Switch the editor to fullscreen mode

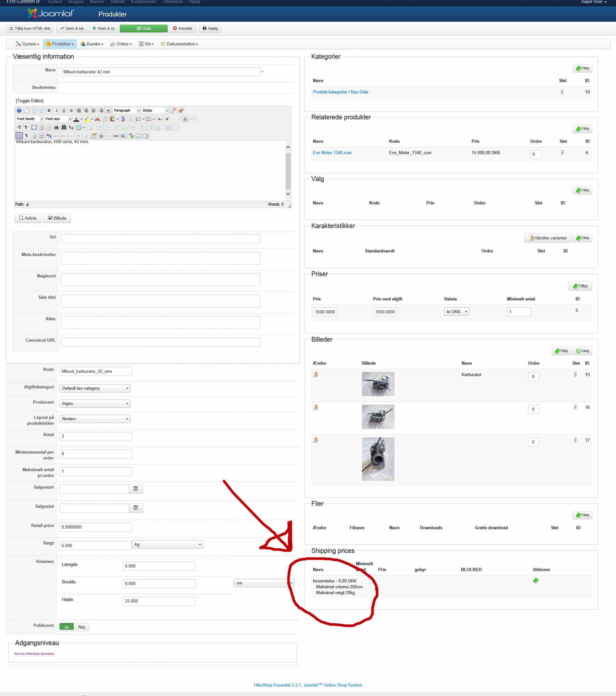click(x=34, y=127)
